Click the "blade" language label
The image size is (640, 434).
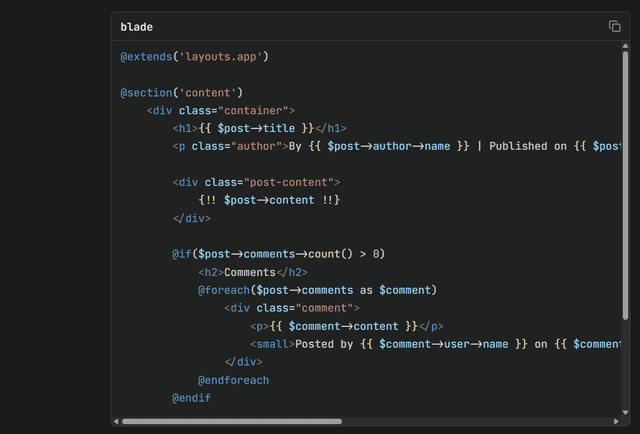(137, 27)
